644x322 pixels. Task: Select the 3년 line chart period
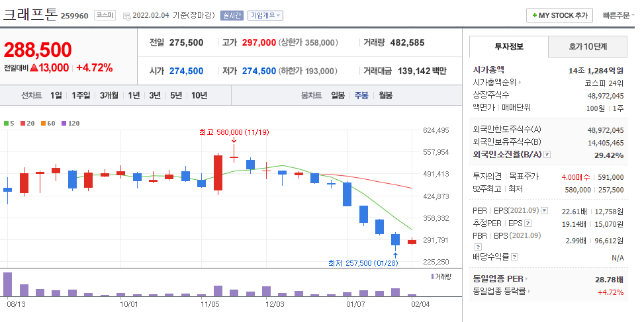tap(155, 96)
